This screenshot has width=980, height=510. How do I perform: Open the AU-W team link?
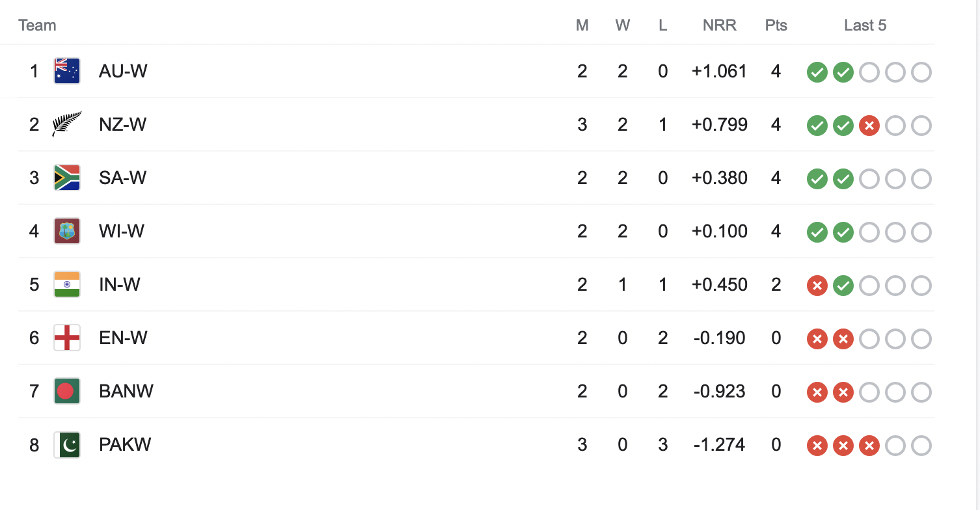(123, 71)
